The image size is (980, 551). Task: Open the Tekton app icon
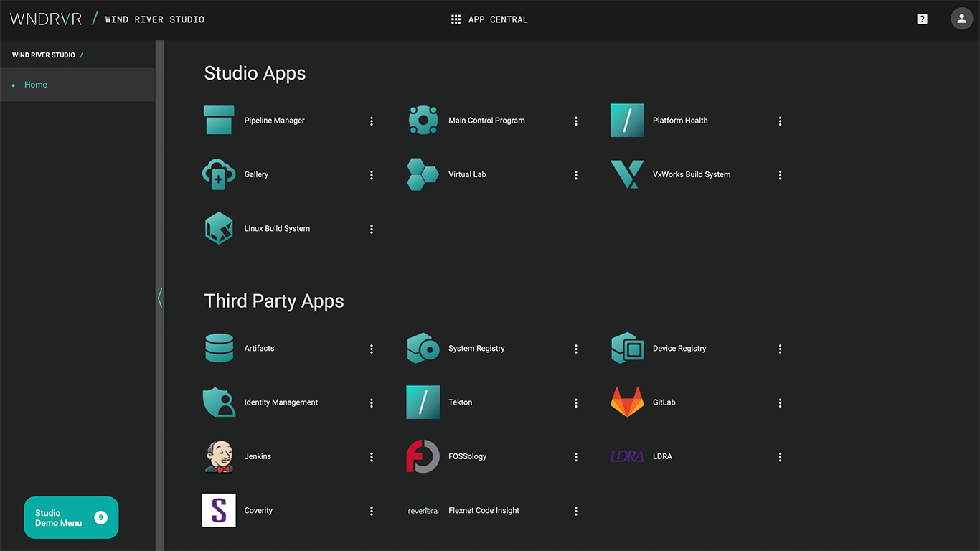[x=423, y=402]
